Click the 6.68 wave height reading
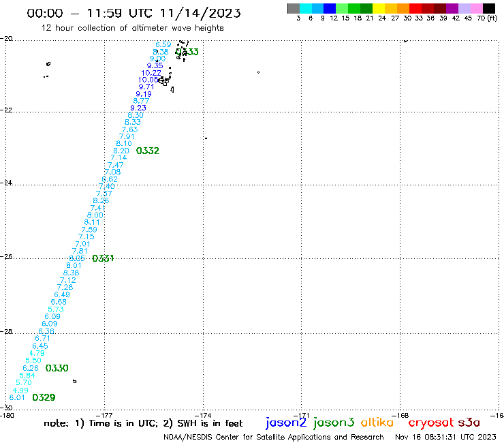504x443 pixels. 59,302
